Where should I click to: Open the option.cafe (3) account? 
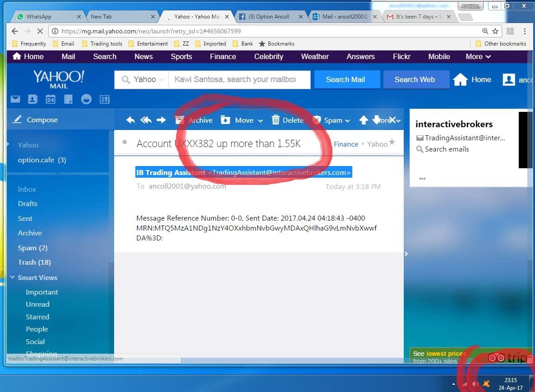click(x=42, y=160)
